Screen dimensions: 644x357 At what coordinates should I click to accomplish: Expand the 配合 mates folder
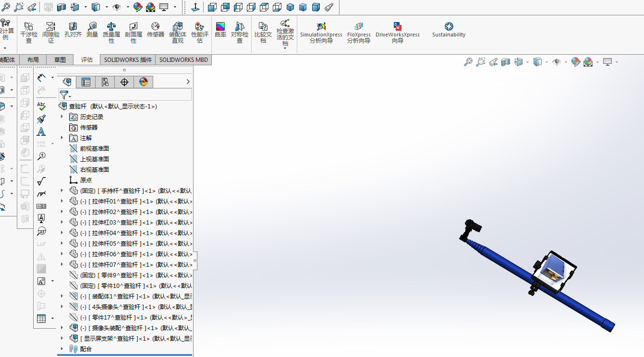(61, 349)
